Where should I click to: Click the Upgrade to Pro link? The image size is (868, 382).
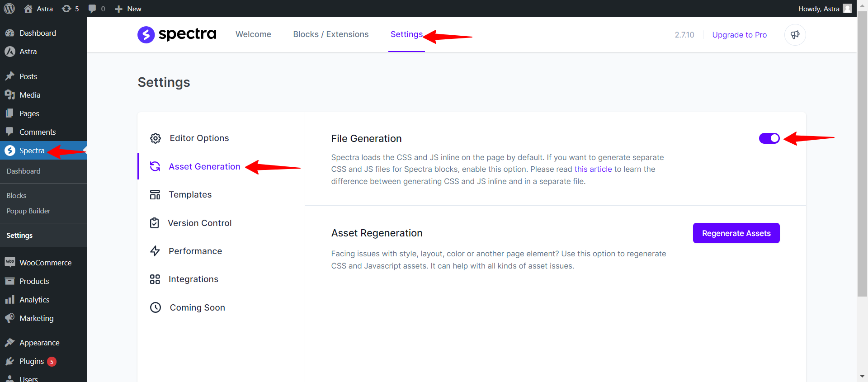(x=739, y=35)
